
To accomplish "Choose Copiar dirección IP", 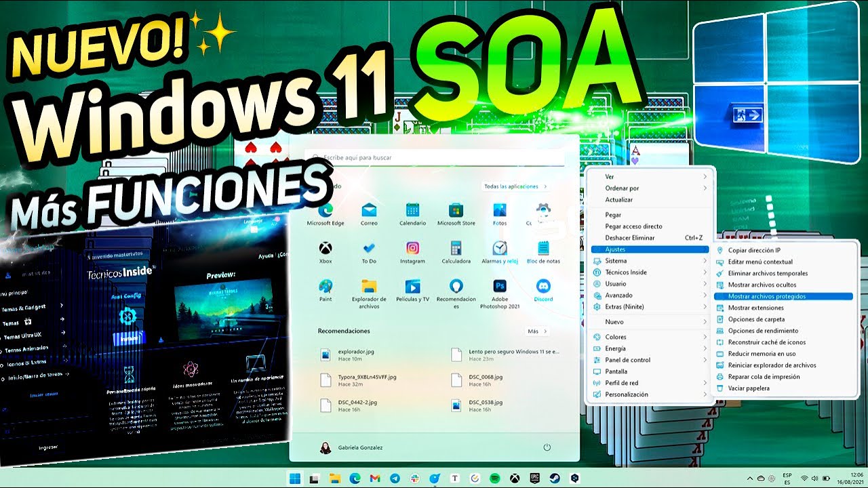I will [783, 250].
